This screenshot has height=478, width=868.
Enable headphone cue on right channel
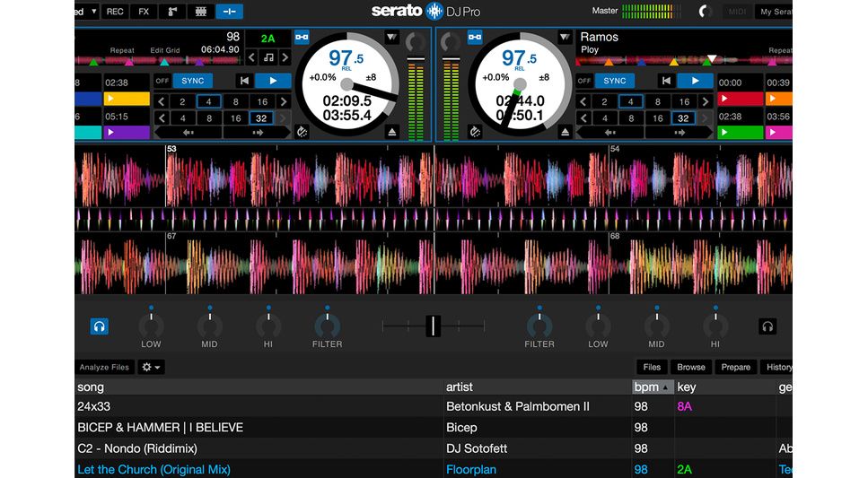click(767, 326)
